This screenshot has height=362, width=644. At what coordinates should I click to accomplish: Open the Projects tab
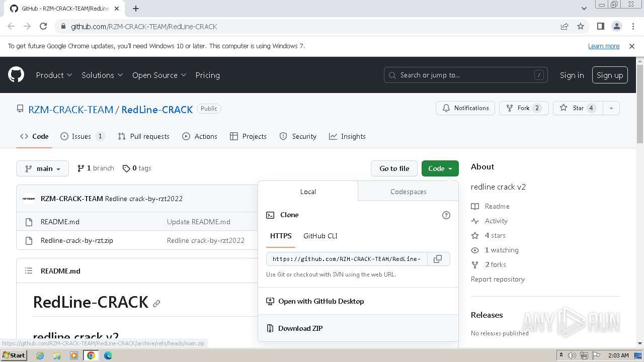[x=248, y=136]
